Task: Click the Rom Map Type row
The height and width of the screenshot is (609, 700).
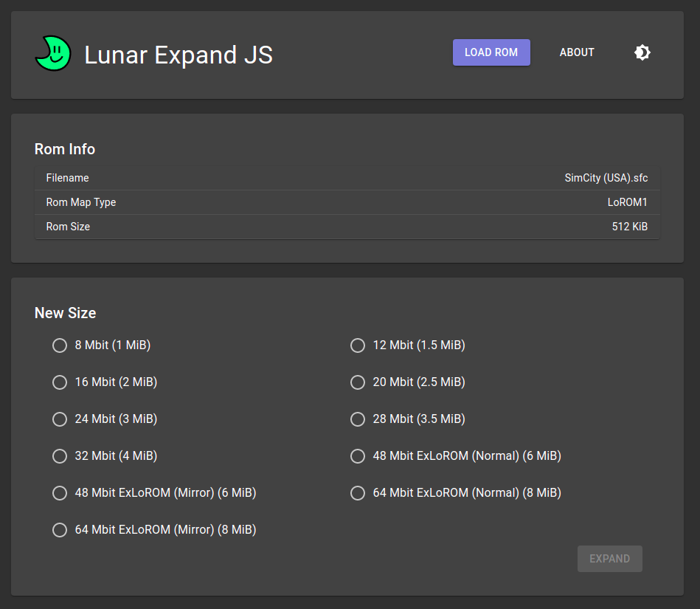Action: pos(347,202)
